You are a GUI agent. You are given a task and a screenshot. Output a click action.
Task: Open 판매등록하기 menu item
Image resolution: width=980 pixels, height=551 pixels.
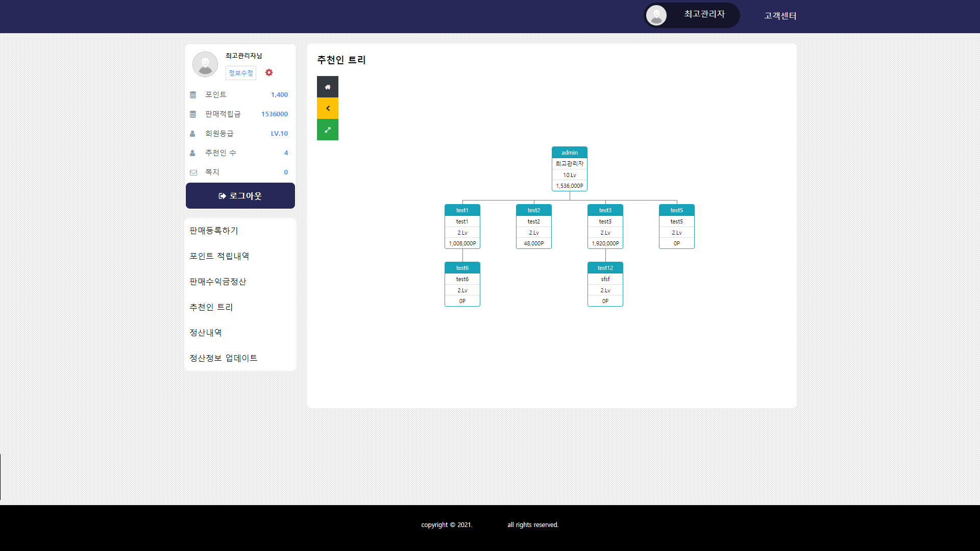pos(214,231)
